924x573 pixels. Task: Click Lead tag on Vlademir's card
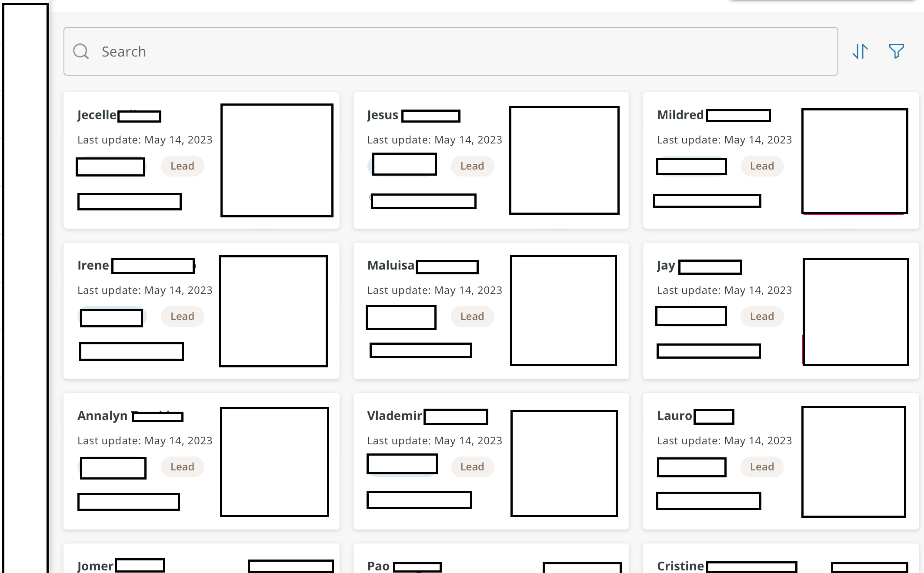point(472,467)
